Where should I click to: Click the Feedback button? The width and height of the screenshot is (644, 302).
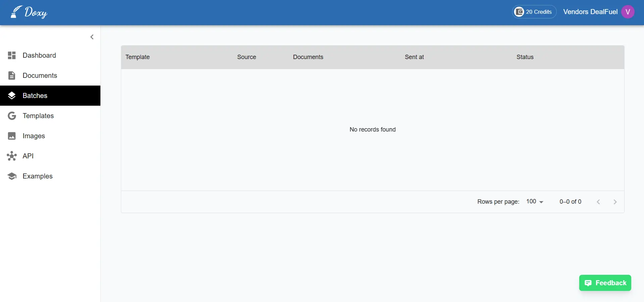point(604,283)
